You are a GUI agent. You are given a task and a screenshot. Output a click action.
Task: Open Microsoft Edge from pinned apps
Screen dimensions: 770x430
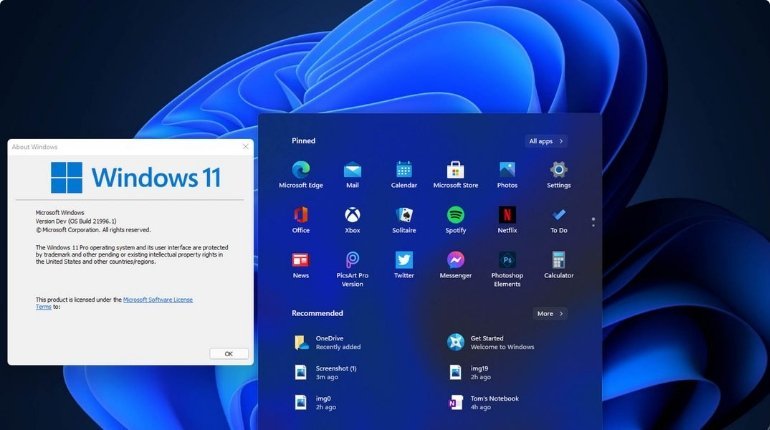click(x=301, y=174)
